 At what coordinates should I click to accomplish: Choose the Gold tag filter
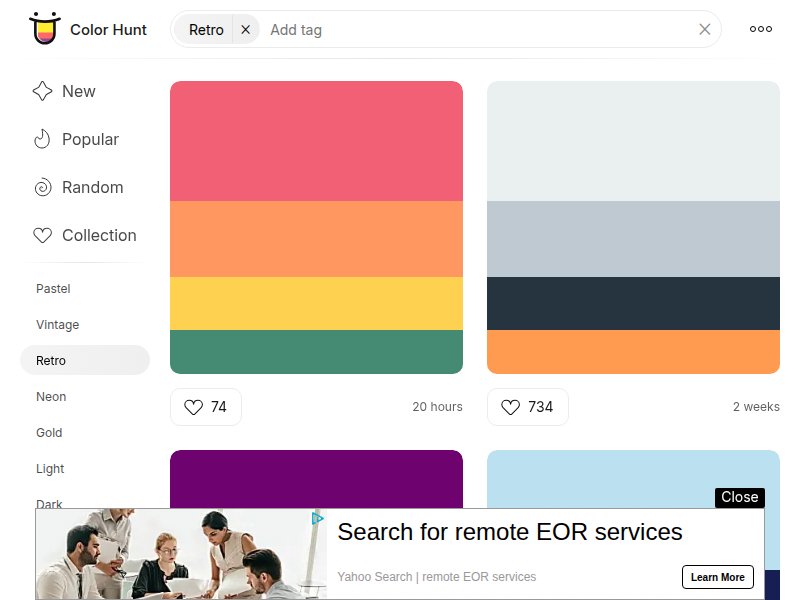click(x=49, y=433)
